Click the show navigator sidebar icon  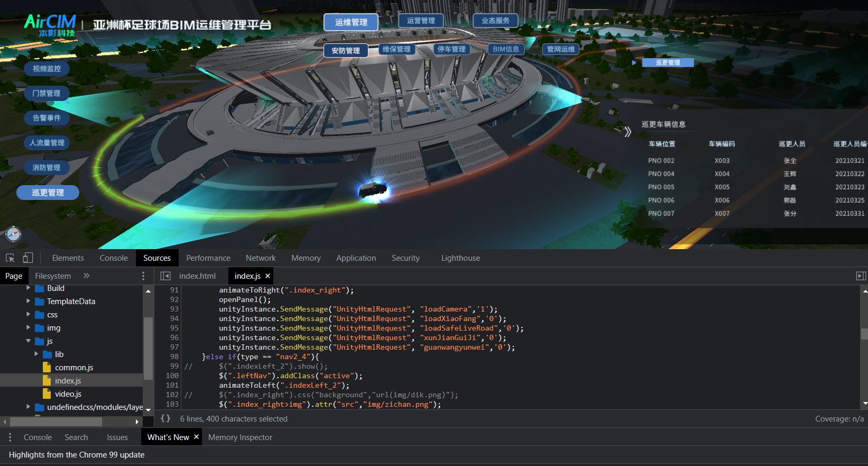pos(165,276)
